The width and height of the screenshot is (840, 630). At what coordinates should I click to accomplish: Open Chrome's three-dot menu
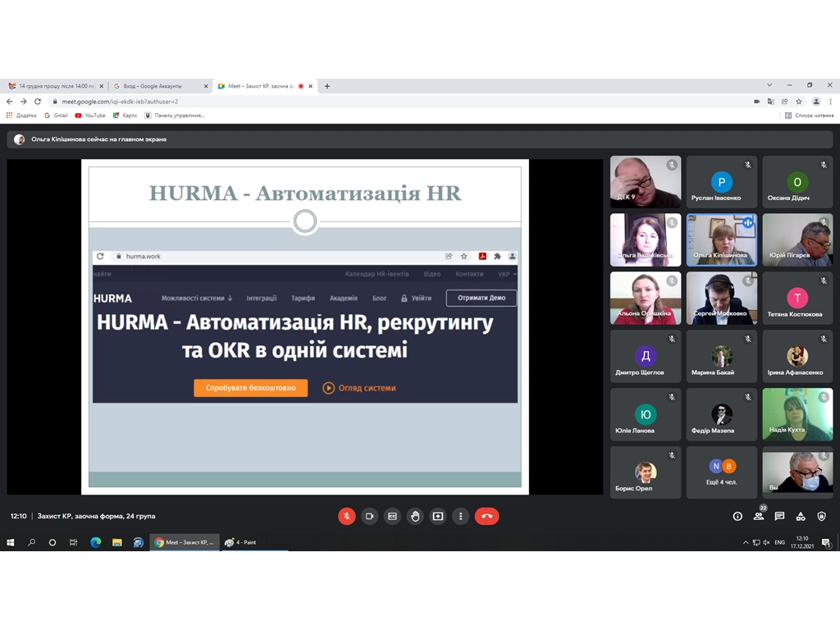coord(830,101)
